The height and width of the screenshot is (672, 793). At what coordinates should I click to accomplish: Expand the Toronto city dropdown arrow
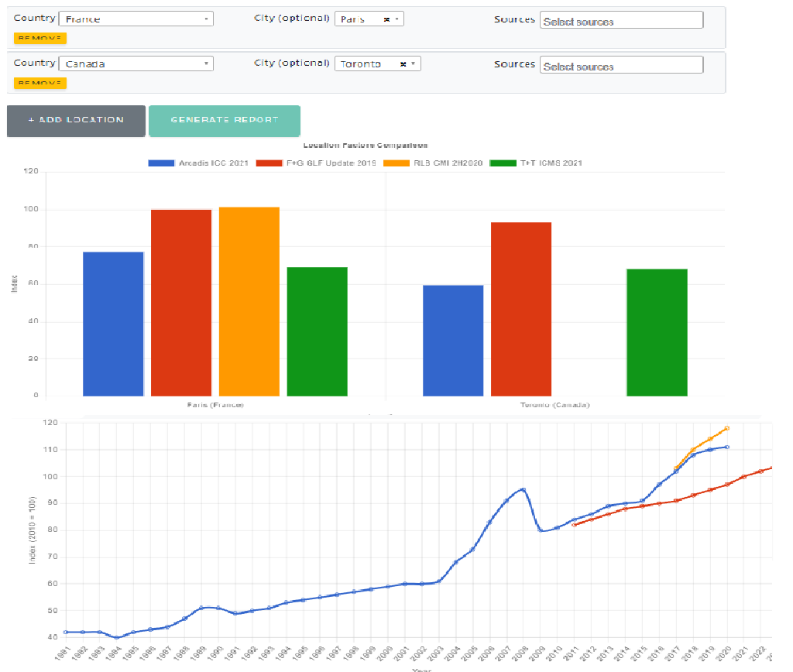pos(414,64)
